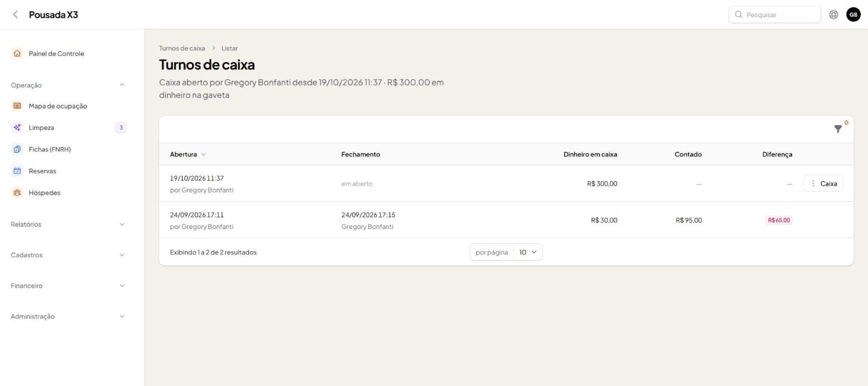Click the Fechamento column header
The height and width of the screenshot is (386, 868).
[x=360, y=154]
